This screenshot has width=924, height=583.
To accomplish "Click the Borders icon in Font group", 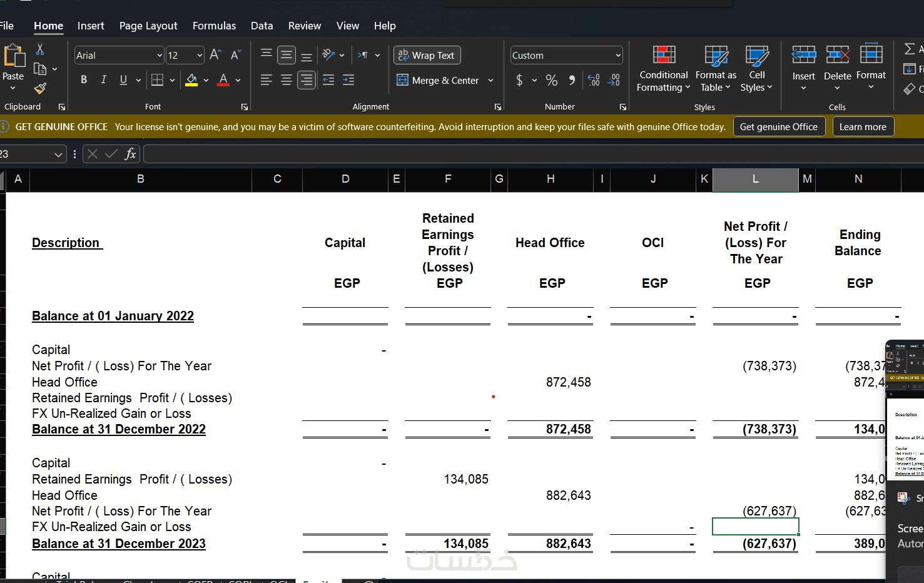I will pos(158,80).
